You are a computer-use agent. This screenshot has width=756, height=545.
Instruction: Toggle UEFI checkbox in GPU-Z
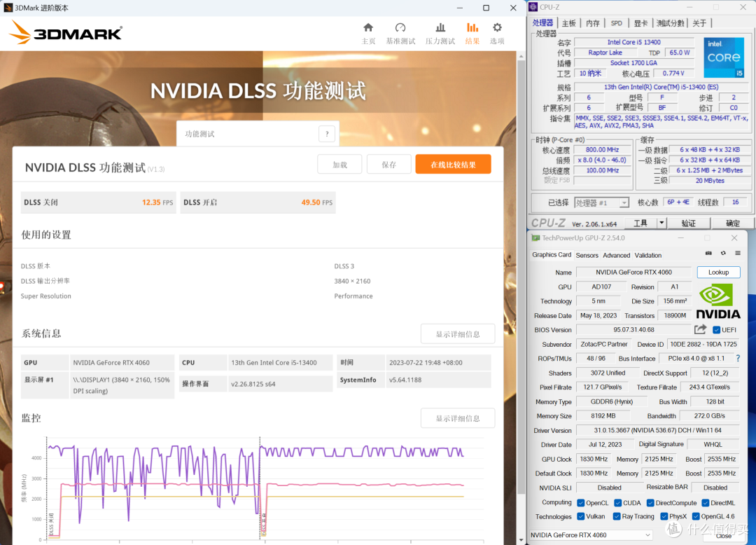click(x=717, y=330)
